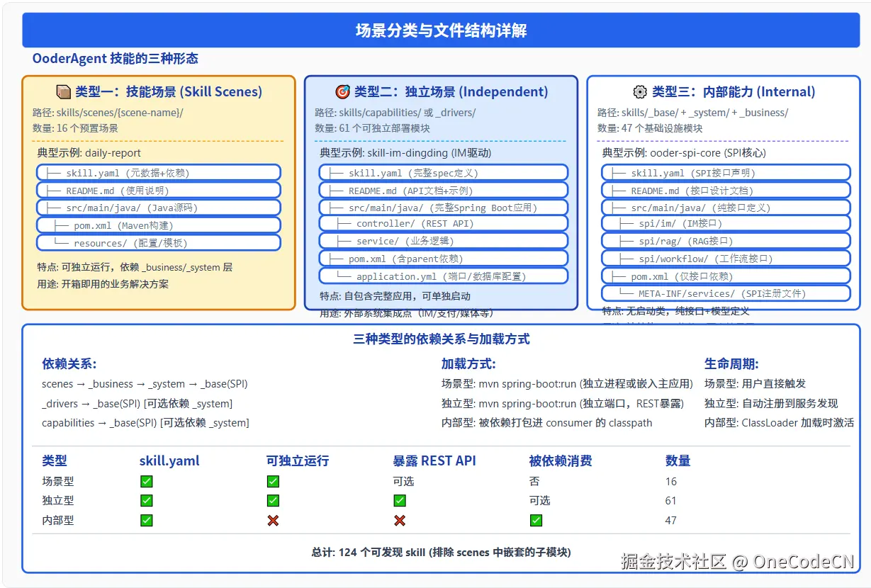Click the red cross under 暴露 REST API for 内部型
The height and width of the screenshot is (588, 871).
click(x=399, y=520)
